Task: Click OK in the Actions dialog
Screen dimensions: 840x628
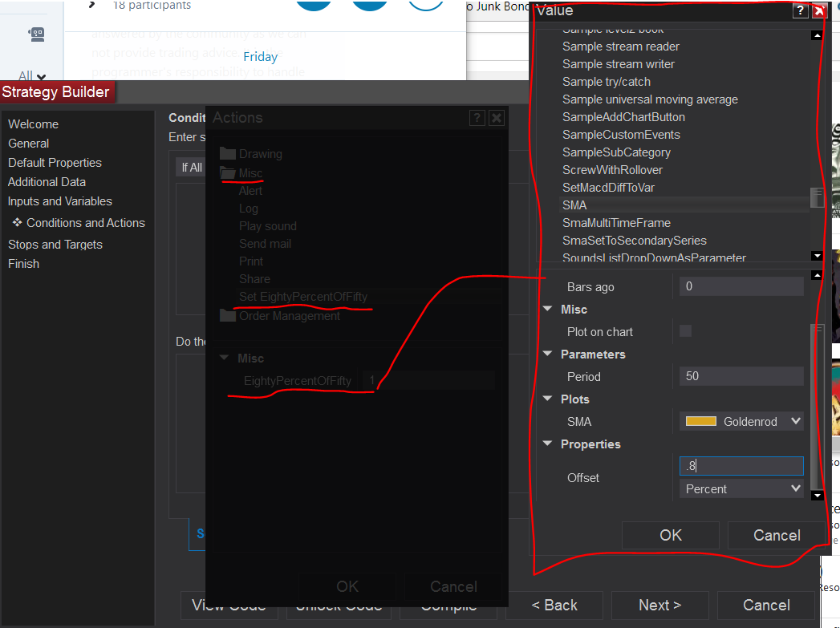Action: (347, 587)
